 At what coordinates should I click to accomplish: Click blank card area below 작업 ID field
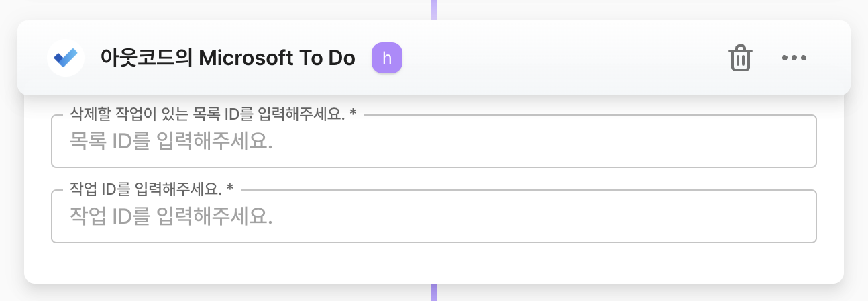(433, 262)
